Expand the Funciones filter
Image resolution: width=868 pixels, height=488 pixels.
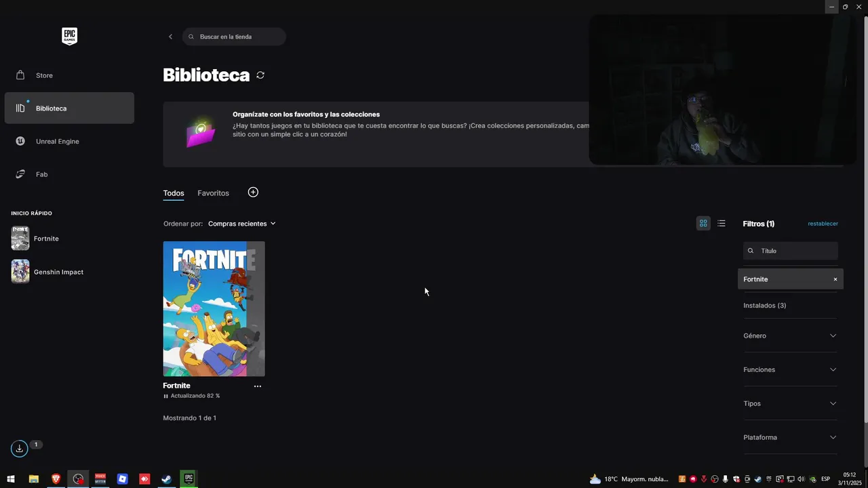pos(790,369)
